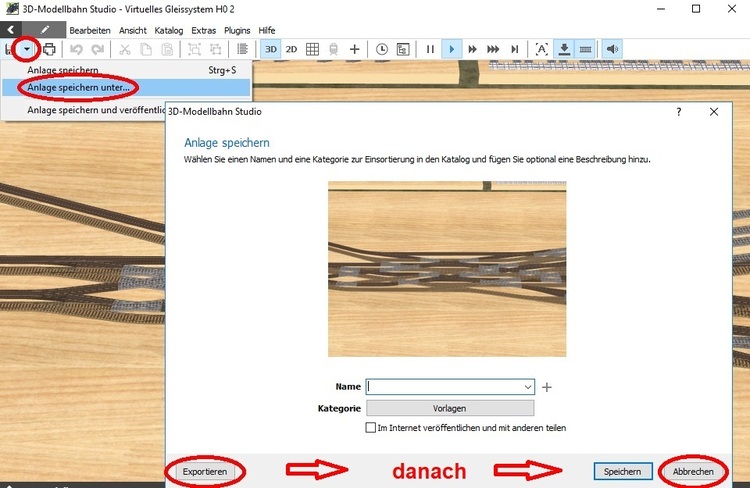Choose 'Anlage speichern unter...' entry

click(126, 88)
